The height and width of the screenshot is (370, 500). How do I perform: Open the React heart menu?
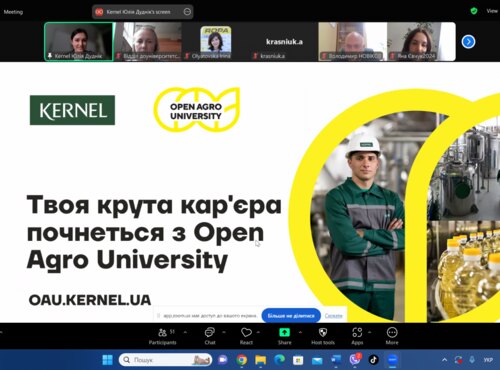(x=246, y=332)
